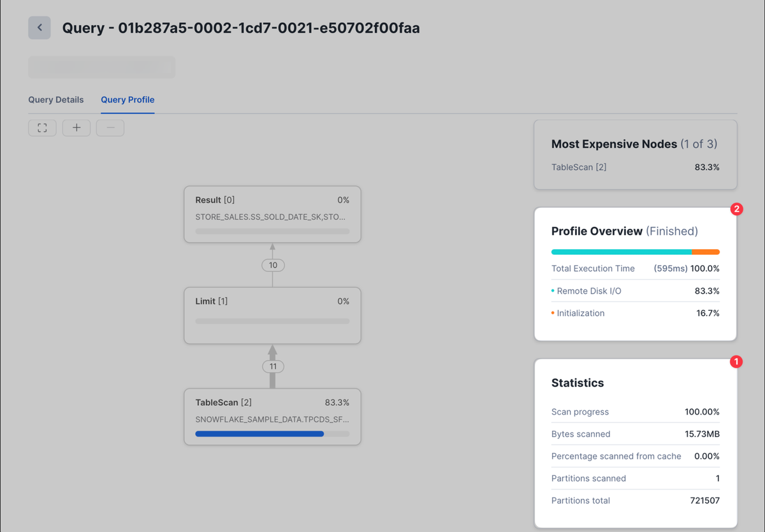The image size is (765, 532).
Task: Click red badge number 2 marker
Action: click(736, 209)
